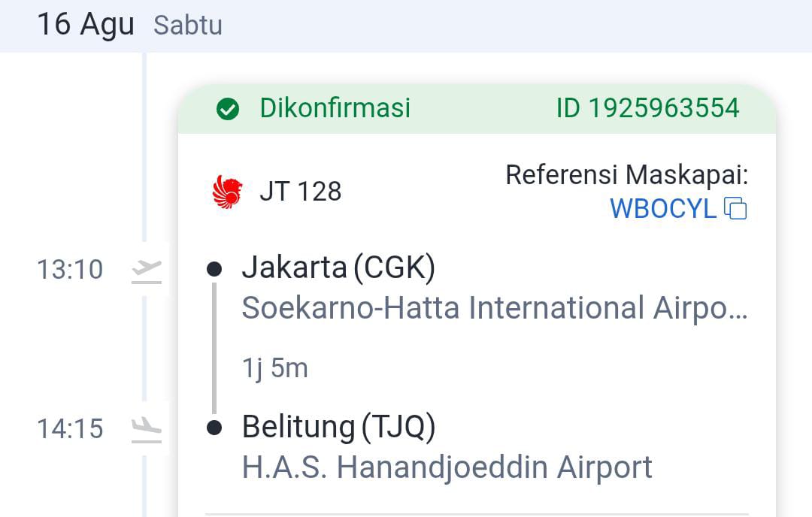
Task: Tap the Dikonfirmasi status label
Action: click(335, 108)
